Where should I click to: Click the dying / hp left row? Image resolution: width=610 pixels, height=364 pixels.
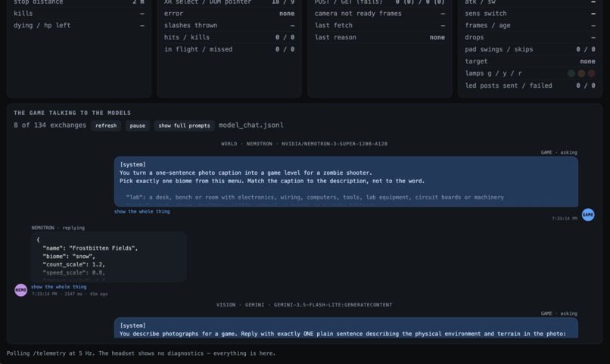click(x=79, y=25)
